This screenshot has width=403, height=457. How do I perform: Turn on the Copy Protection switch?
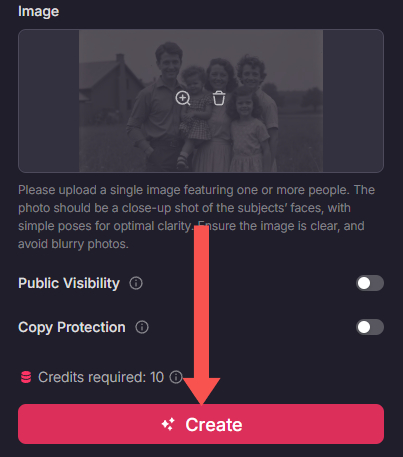tap(370, 327)
